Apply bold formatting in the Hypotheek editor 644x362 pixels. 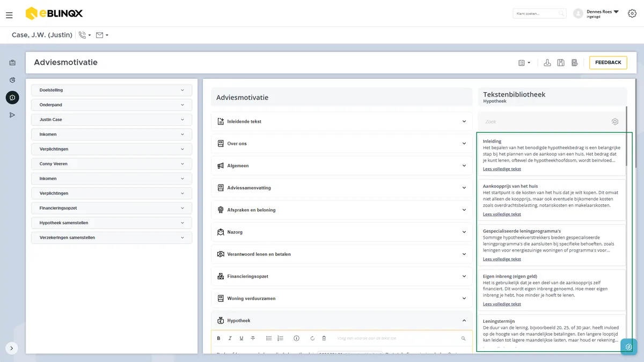218,338
